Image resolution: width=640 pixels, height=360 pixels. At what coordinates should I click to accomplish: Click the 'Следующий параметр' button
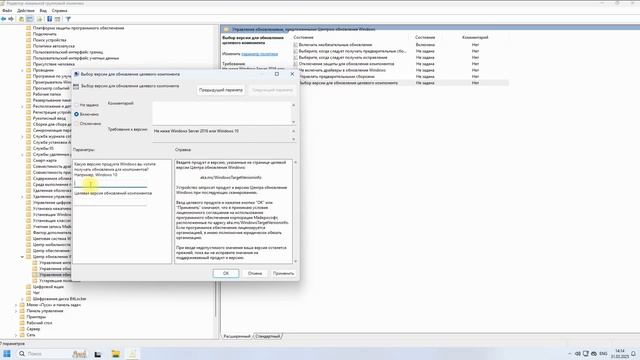(272, 90)
